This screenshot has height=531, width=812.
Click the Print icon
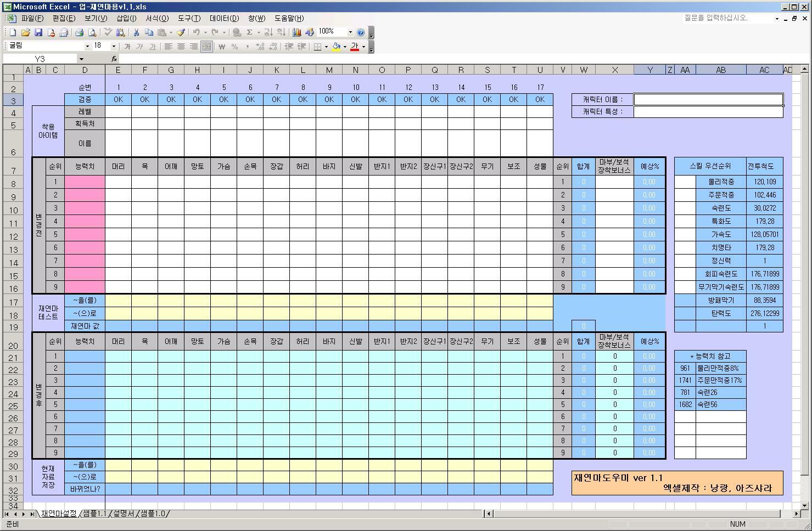tap(79, 32)
